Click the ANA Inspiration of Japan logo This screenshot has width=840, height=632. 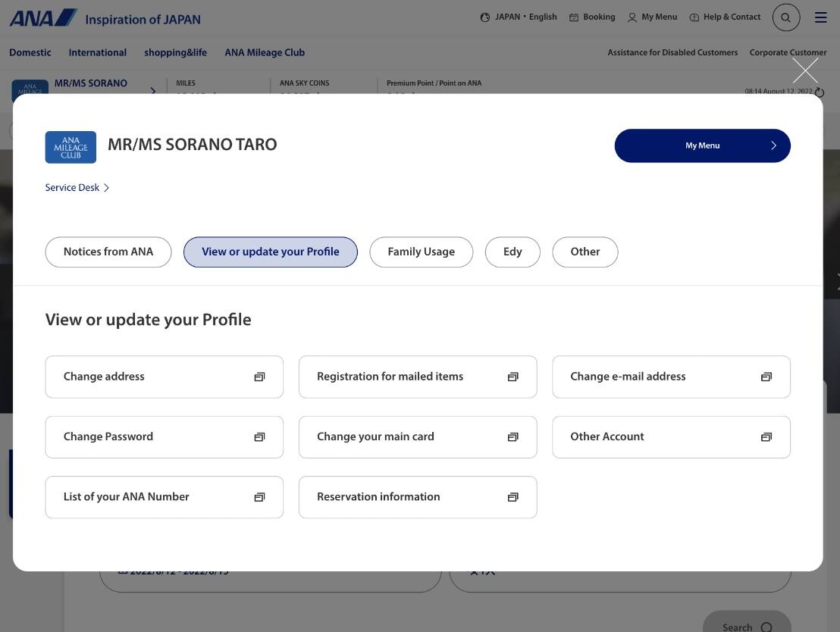tap(105, 18)
